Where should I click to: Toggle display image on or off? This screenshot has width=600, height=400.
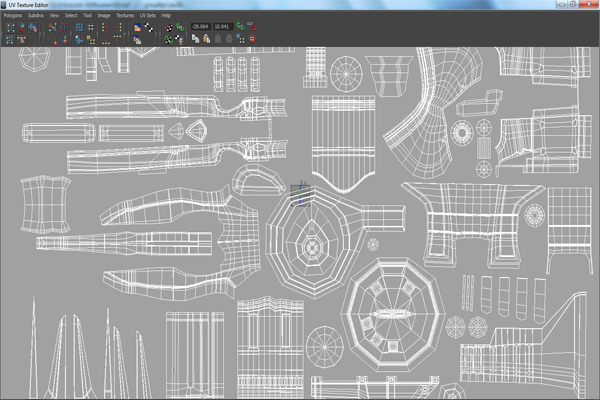[x=137, y=27]
